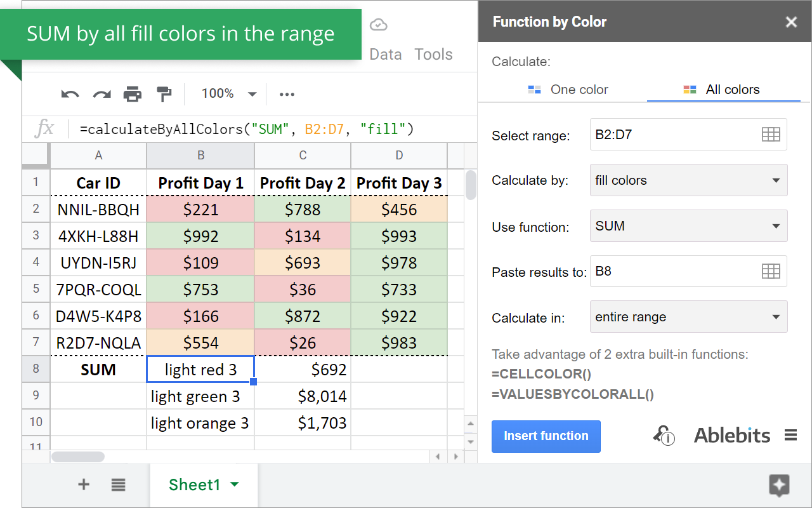
Task: Click the add sheet plus icon
Action: point(83,485)
